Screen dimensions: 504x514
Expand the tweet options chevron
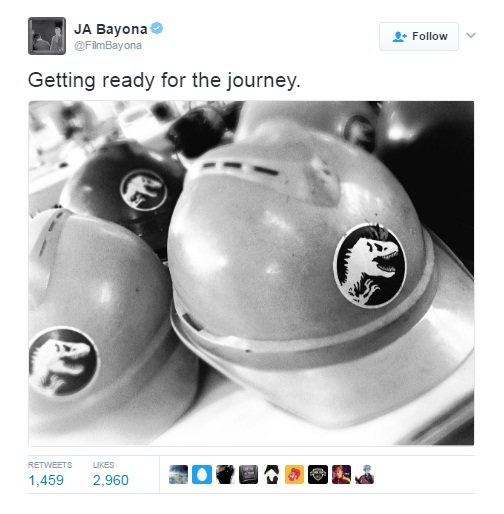[x=471, y=35]
